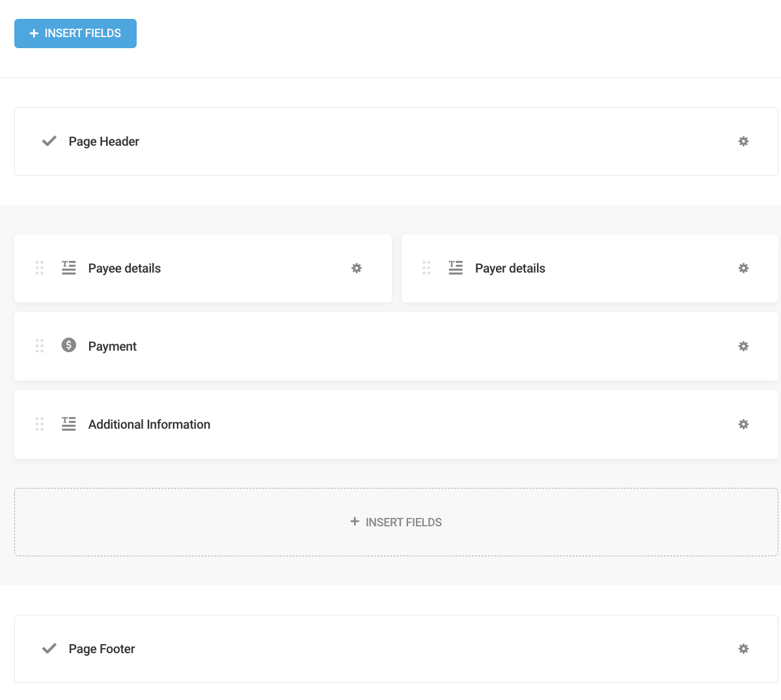Open settings gear for the Page Header
781x700 pixels.
click(743, 141)
